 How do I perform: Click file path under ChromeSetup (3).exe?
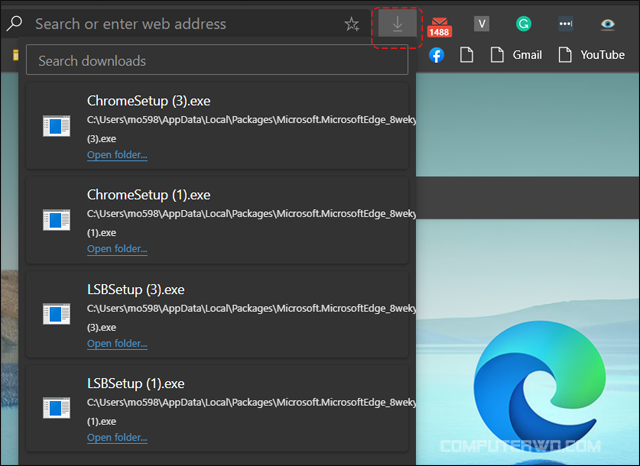pyautogui.click(x=251, y=129)
